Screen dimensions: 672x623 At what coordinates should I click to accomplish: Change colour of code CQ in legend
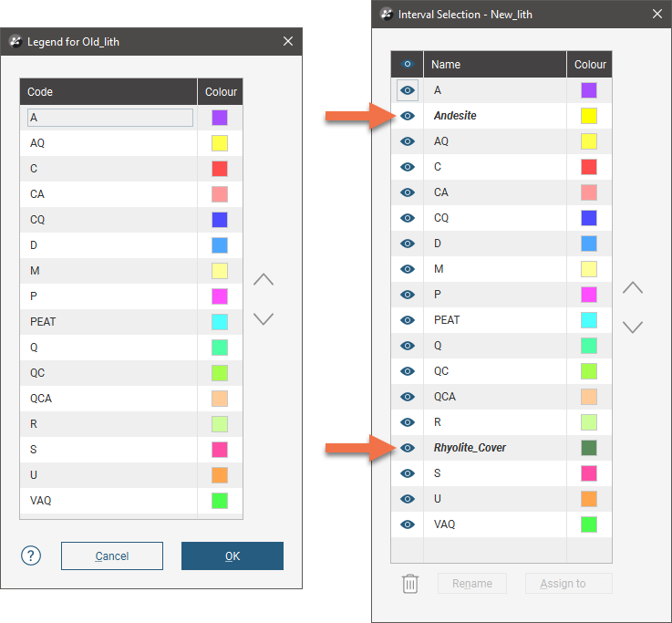point(220,220)
